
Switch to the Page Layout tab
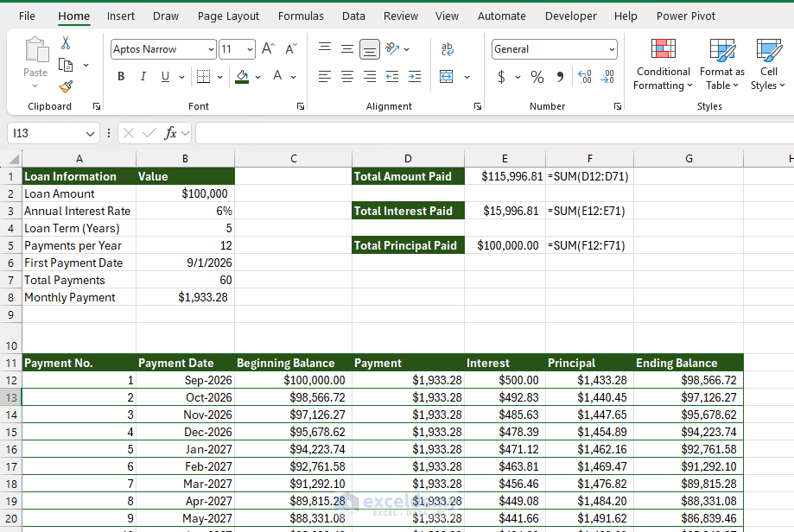tap(228, 16)
